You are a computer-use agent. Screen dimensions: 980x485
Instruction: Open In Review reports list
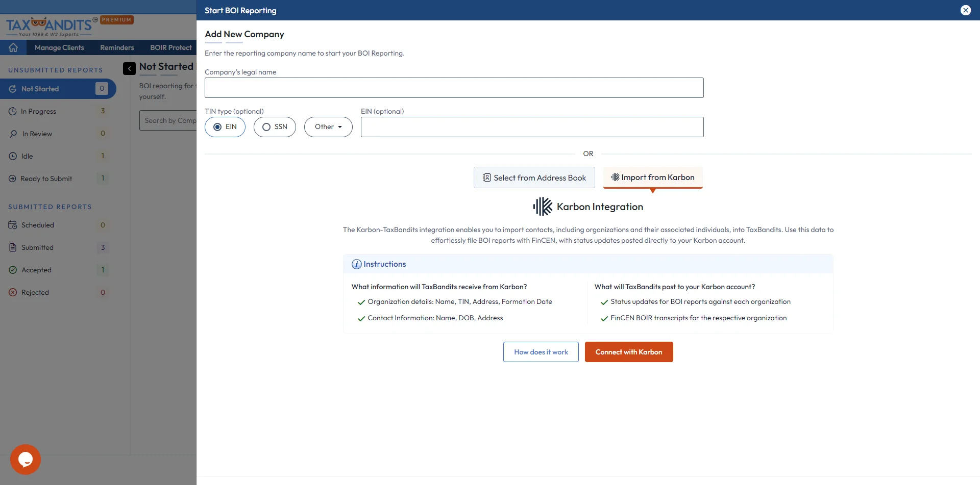pyautogui.click(x=58, y=134)
